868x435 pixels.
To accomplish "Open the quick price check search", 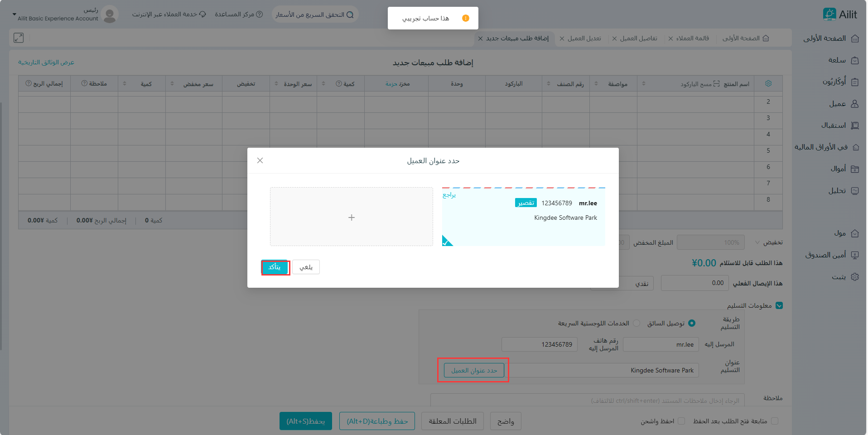I will 315,14.
